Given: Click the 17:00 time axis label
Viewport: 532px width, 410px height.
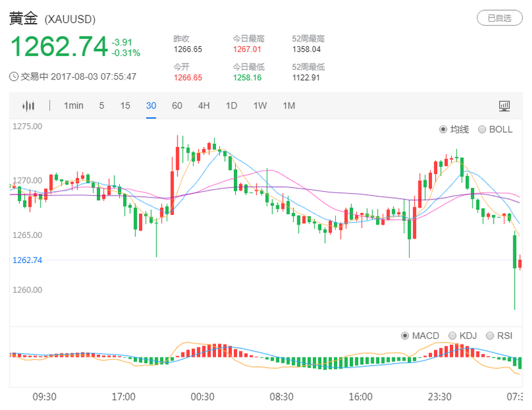Looking at the screenshot, I should 124,397.
